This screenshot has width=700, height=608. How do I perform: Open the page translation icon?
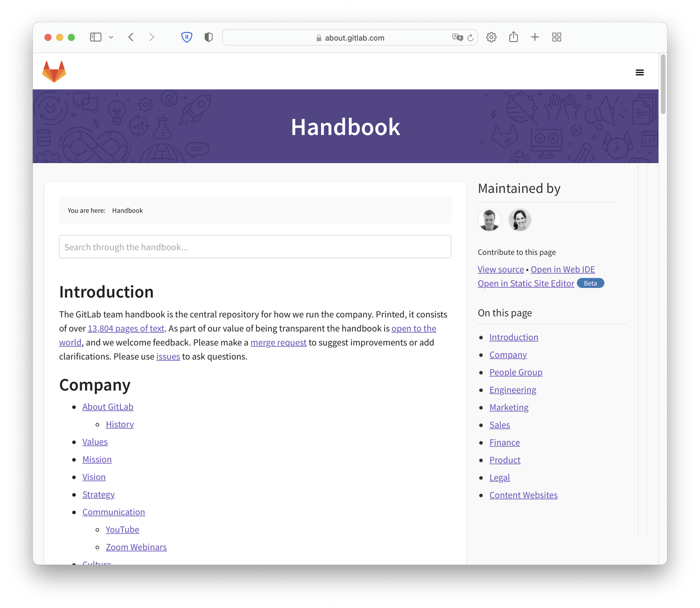pyautogui.click(x=458, y=38)
